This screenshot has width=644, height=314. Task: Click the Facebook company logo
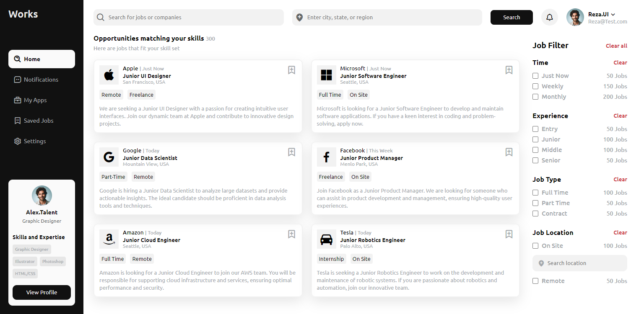tap(326, 157)
